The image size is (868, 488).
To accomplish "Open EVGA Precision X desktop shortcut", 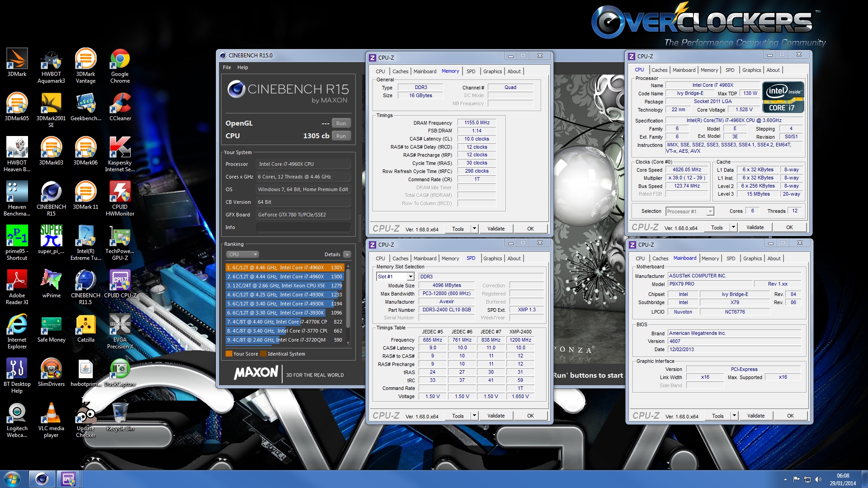I will click(120, 332).
